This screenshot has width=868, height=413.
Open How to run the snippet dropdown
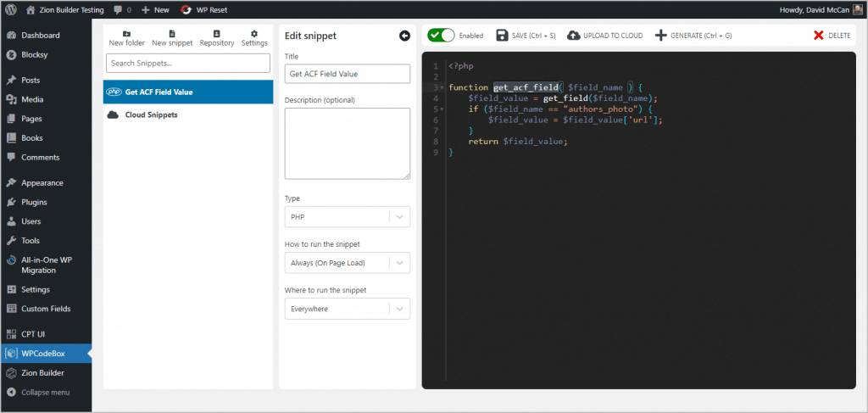pos(347,263)
